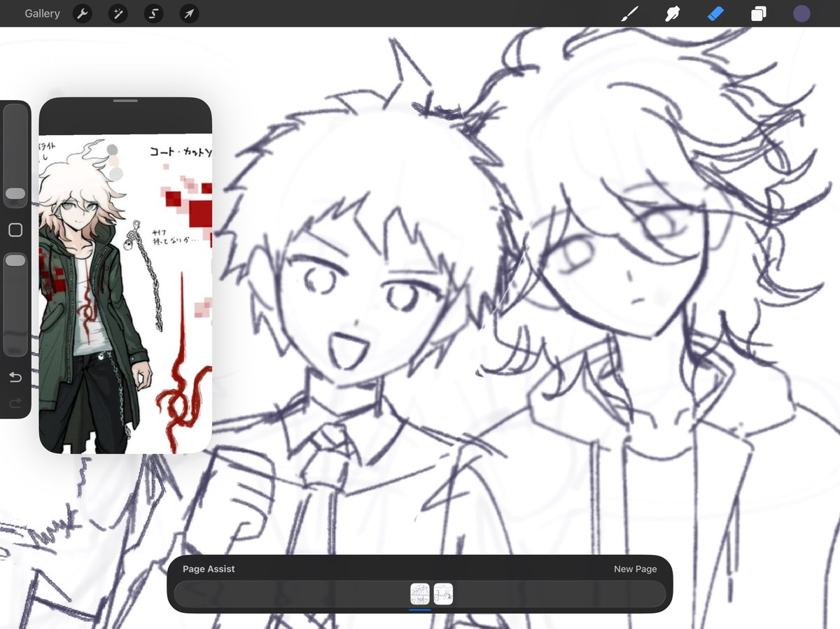The width and height of the screenshot is (840, 629).
Task: Open the Gallery view
Action: pos(42,13)
